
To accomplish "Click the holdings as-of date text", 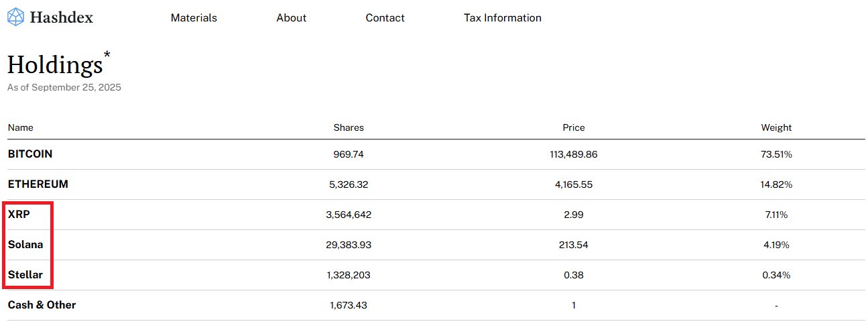I will [x=64, y=88].
